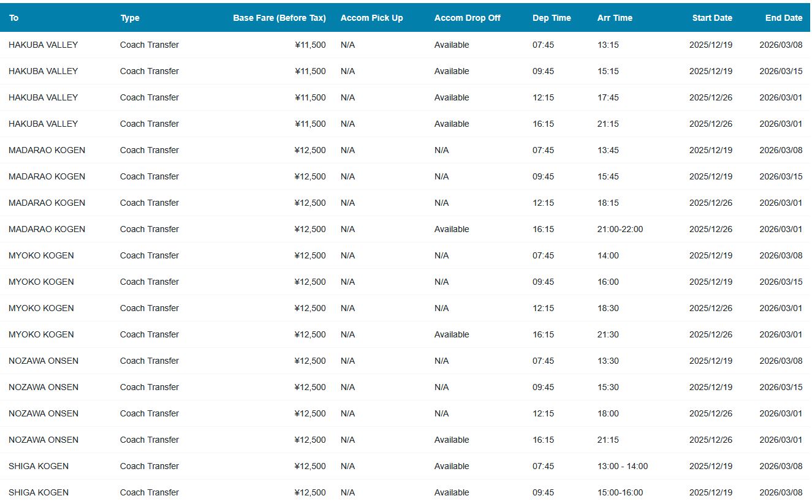812x504 pixels.
Task: Click the "Base Fare (Before Tax)" column header
Action: 279,18
